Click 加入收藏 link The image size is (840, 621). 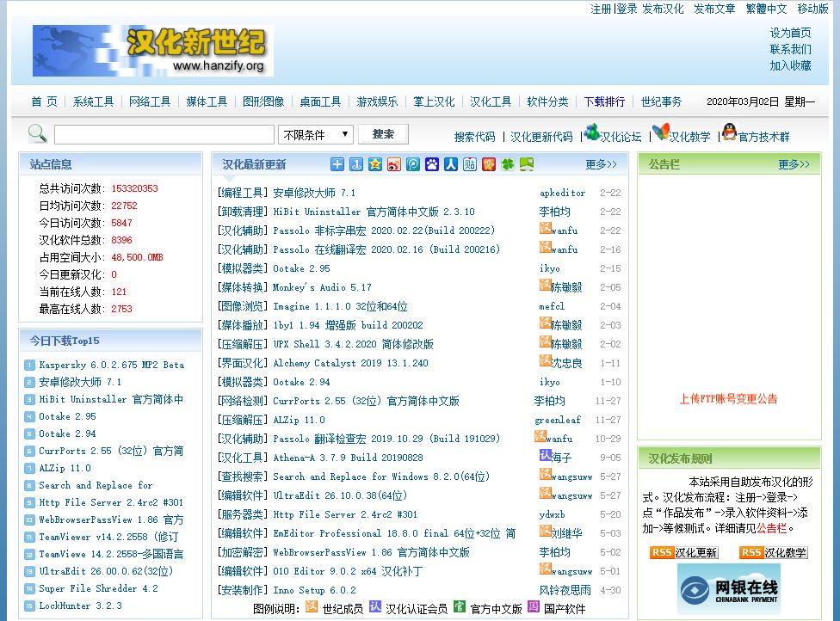point(790,66)
